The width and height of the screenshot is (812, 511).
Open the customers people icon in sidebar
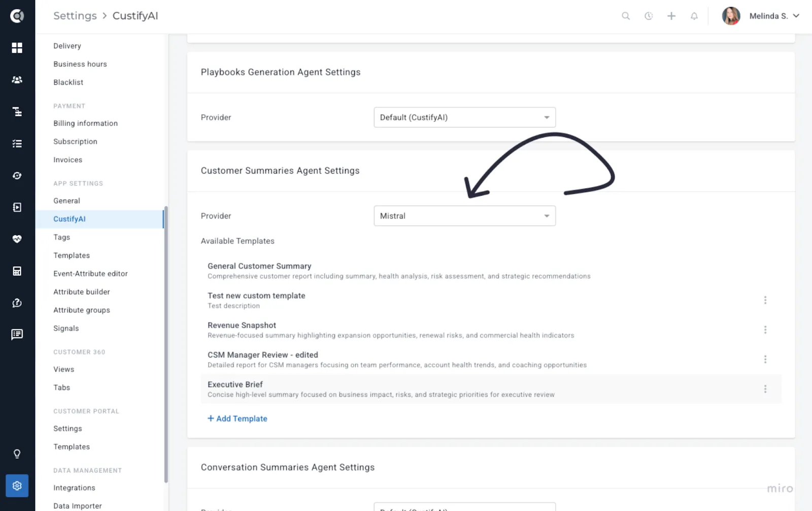click(17, 80)
